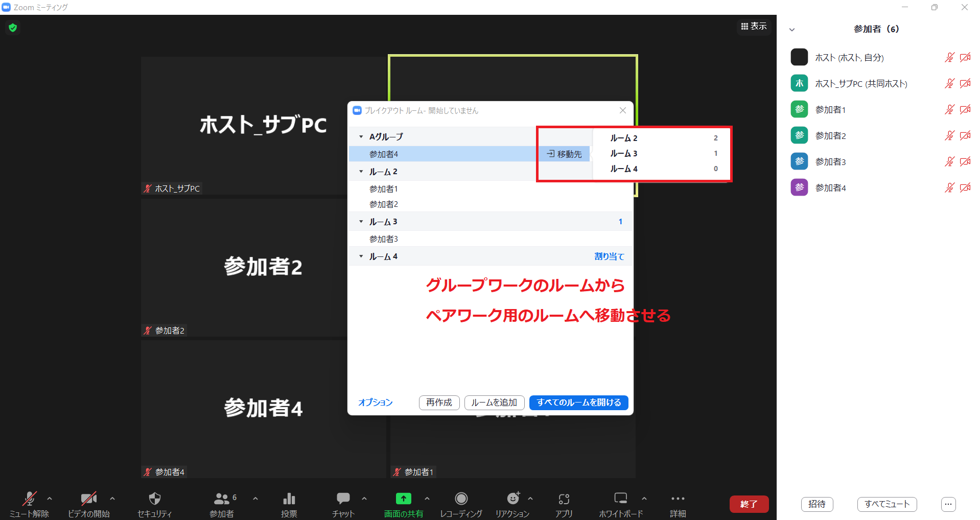Toggle microphone for 参加者1 in participant list
The height and width of the screenshot is (520, 980).
tap(949, 109)
